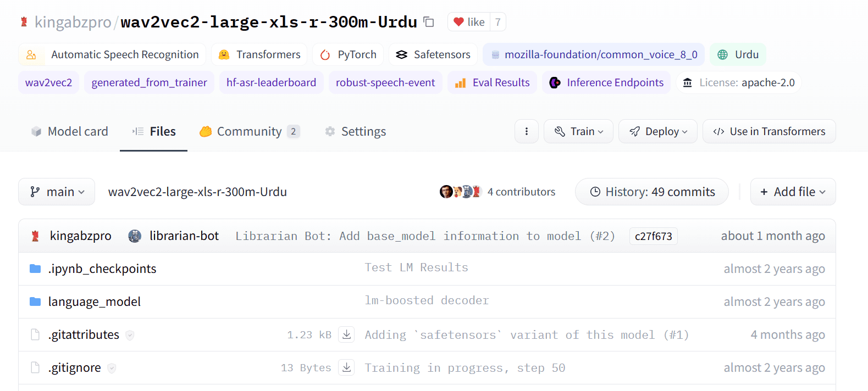Copy model name with the copy icon

coord(429,22)
